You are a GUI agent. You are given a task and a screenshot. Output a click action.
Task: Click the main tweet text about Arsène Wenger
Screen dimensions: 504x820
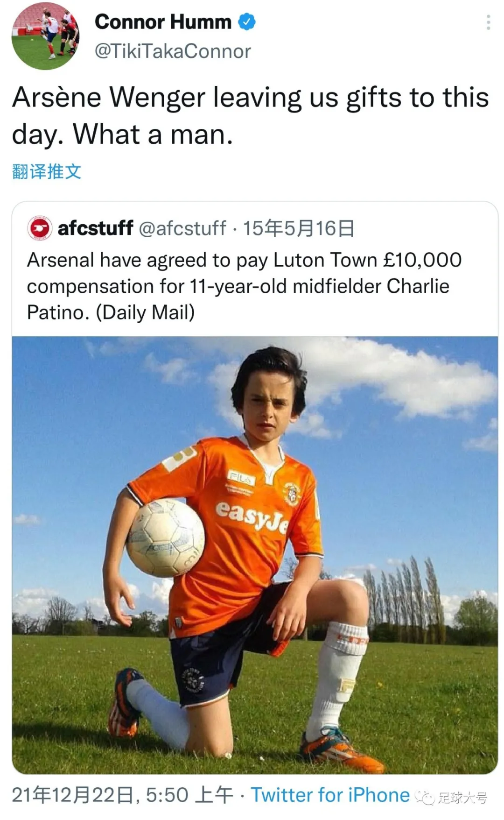[250, 116]
